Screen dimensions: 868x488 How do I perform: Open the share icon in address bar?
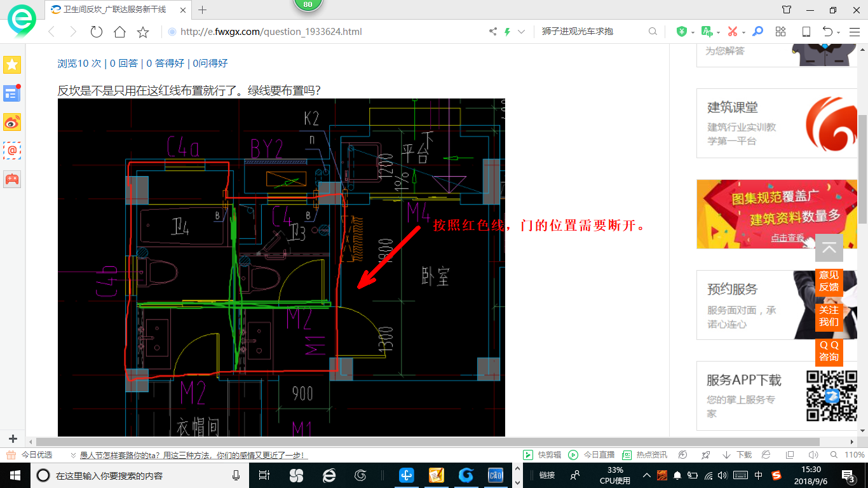(492, 32)
